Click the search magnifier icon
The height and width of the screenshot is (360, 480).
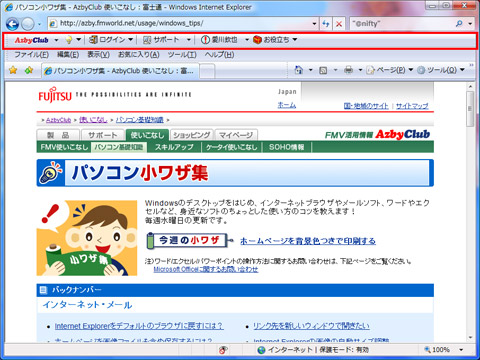point(459,23)
